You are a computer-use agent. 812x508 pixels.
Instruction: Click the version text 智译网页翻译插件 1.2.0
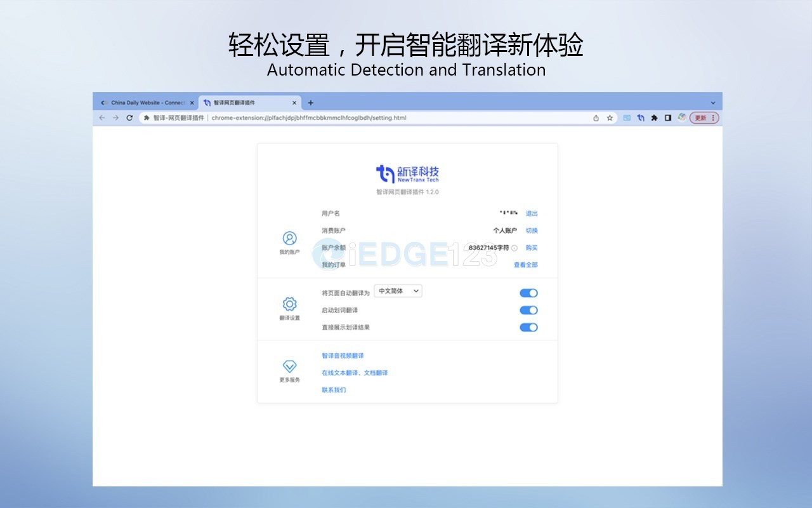click(407, 192)
